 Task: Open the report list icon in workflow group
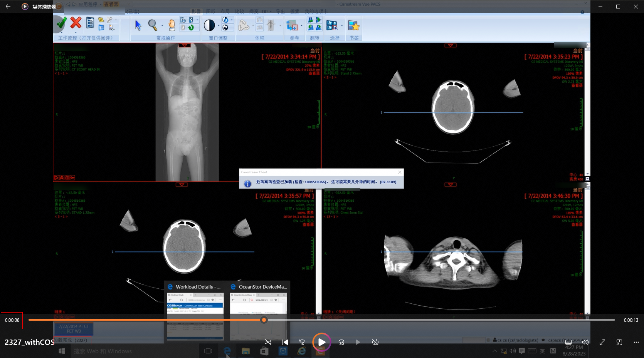point(90,23)
